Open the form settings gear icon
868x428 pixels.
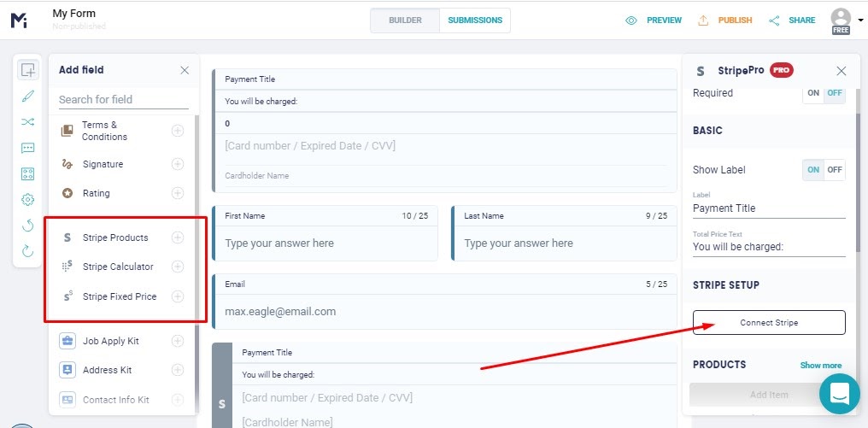click(28, 199)
